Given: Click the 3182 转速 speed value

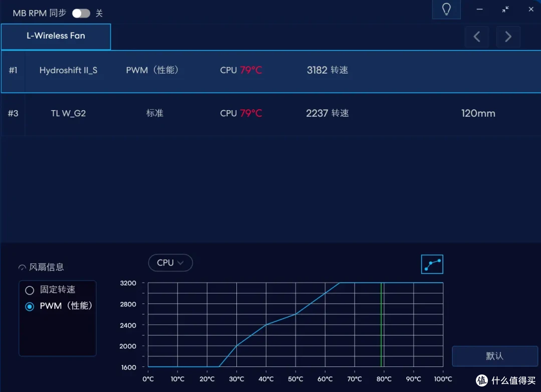Looking at the screenshot, I should click(328, 70).
